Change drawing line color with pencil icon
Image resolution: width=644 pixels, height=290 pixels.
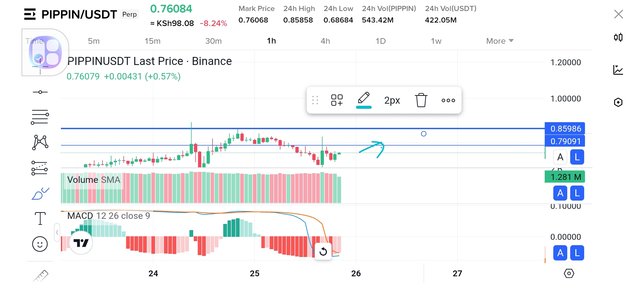tap(364, 100)
